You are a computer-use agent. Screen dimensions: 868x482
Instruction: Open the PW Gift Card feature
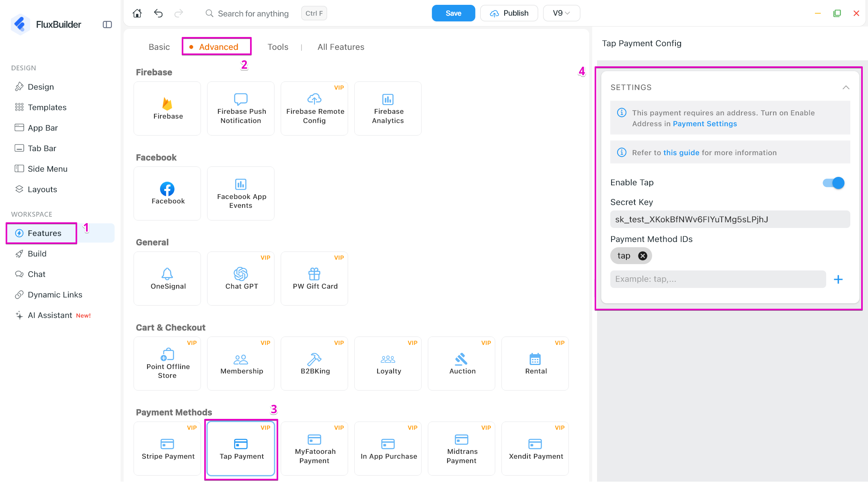[x=314, y=279]
